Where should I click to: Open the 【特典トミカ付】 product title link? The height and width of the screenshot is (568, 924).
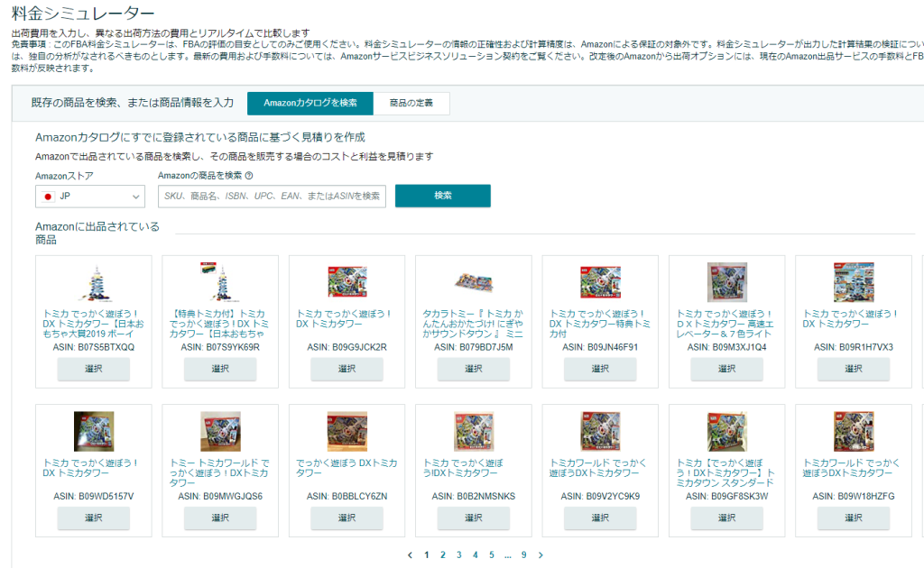[x=219, y=324]
